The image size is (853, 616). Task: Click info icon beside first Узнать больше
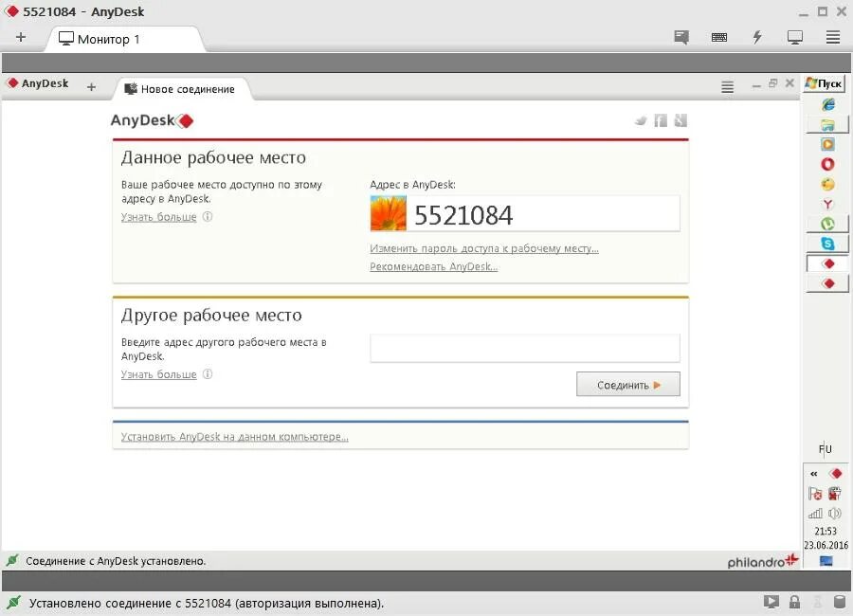click(208, 217)
